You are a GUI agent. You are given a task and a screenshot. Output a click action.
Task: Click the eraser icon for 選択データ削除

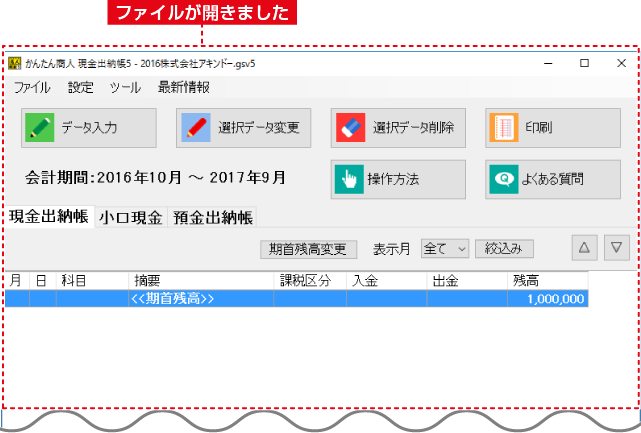pyautogui.click(x=350, y=128)
